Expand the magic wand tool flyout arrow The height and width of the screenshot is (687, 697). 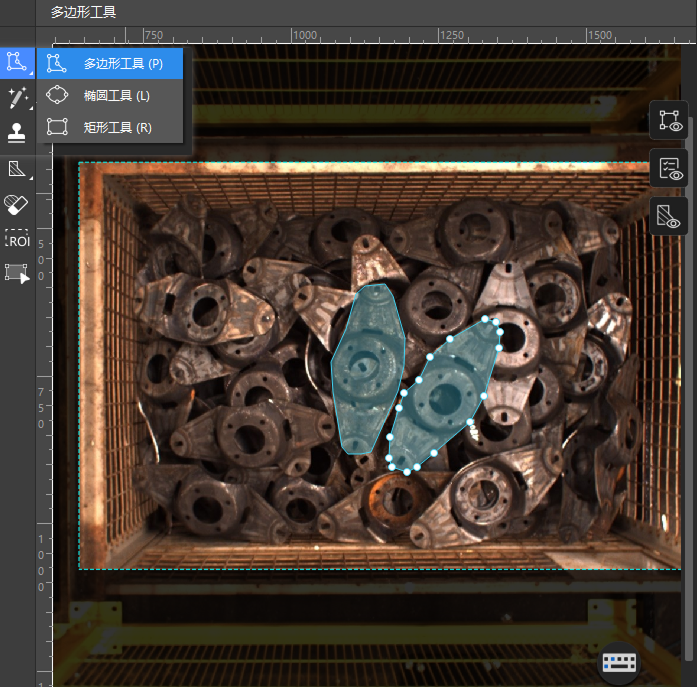pos(31,108)
